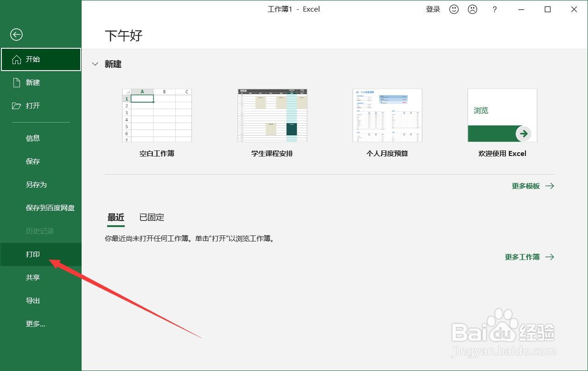588x371 pixels.
Task: Maximize the Excel window
Action: click(548, 9)
